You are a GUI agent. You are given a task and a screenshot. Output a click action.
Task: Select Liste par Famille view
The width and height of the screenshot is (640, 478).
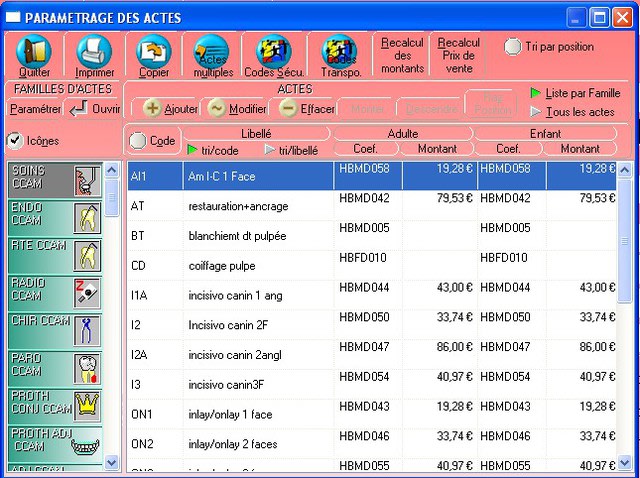point(536,93)
